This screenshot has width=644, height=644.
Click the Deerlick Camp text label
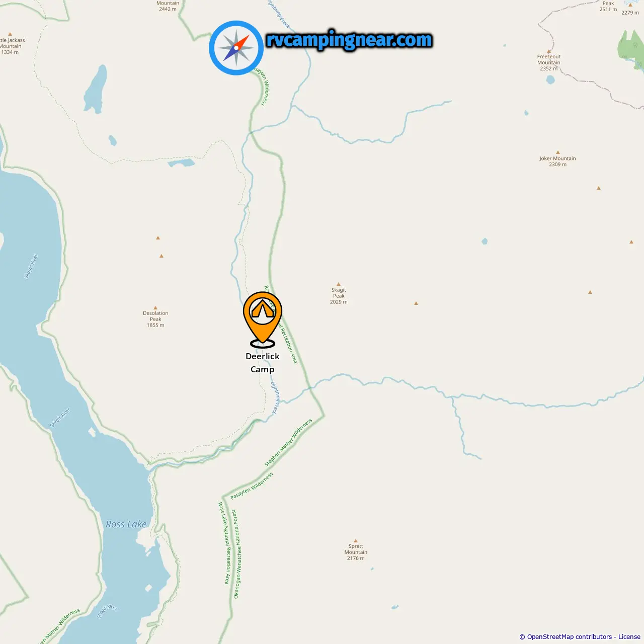(263, 363)
